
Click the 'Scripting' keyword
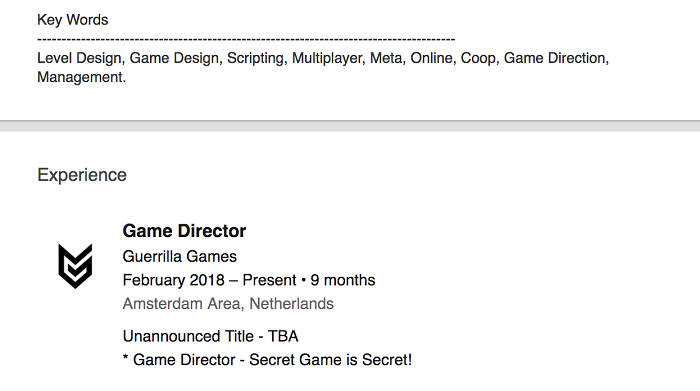[x=255, y=58]
